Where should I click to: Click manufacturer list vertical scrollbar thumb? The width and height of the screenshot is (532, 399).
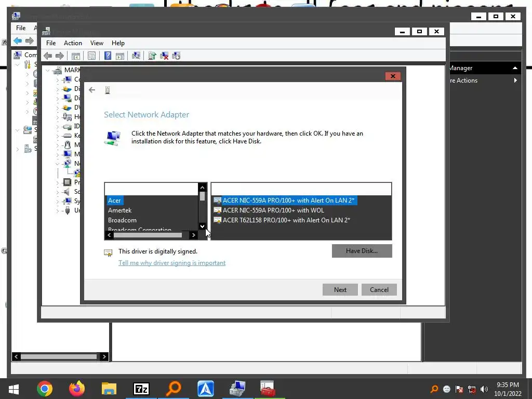point(202,196)
